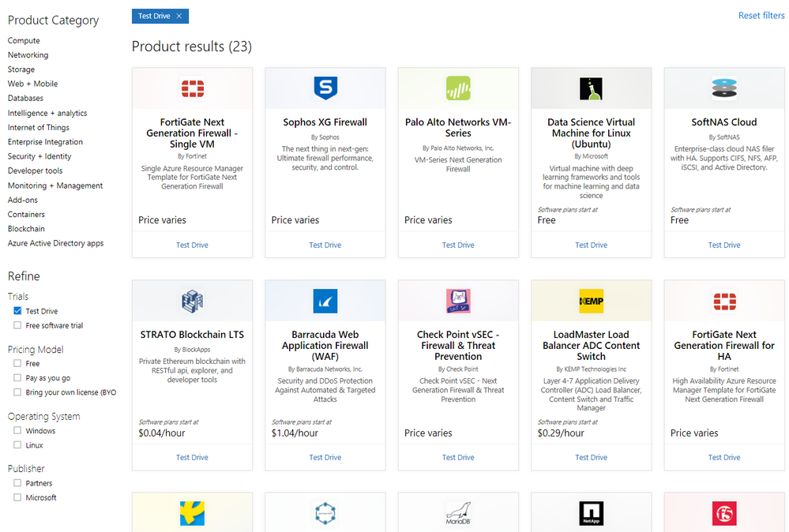Check the Partners publisher checkbox

tap(17, 483)
